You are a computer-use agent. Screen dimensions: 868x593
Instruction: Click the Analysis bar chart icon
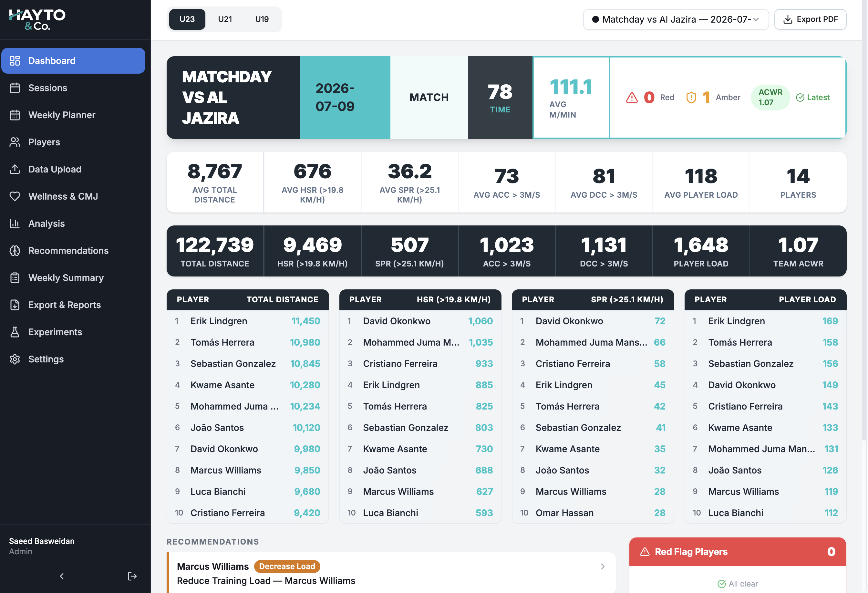[15, 224]
